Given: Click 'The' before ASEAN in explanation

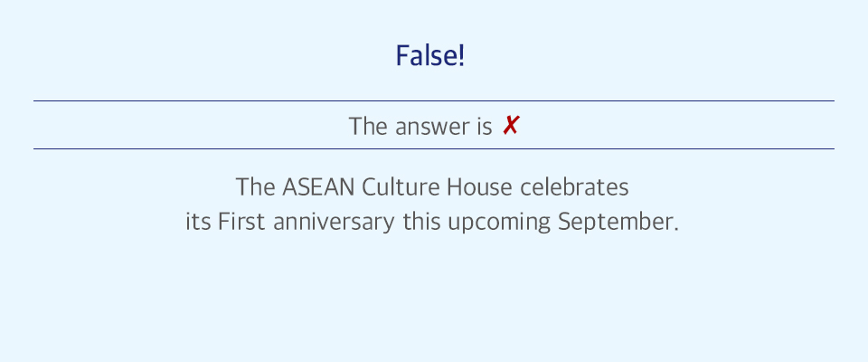Looking at the screenshot, I should click(255, 187).
